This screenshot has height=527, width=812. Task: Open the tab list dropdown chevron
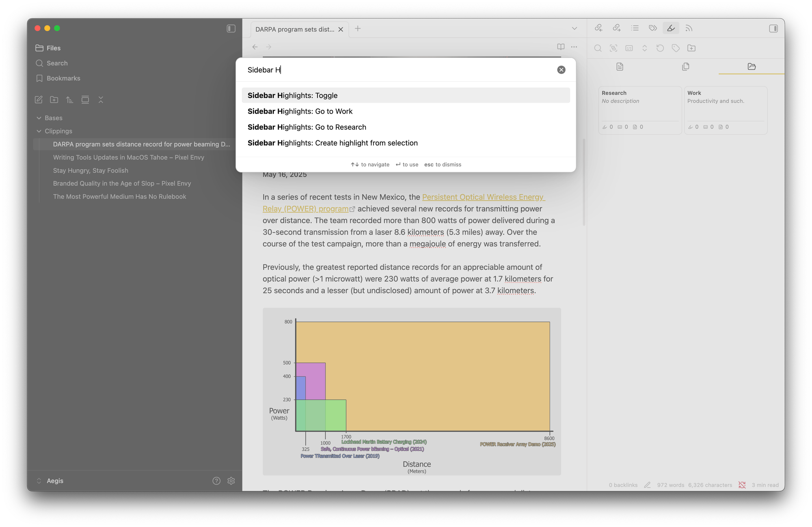[x=574, y=28]
